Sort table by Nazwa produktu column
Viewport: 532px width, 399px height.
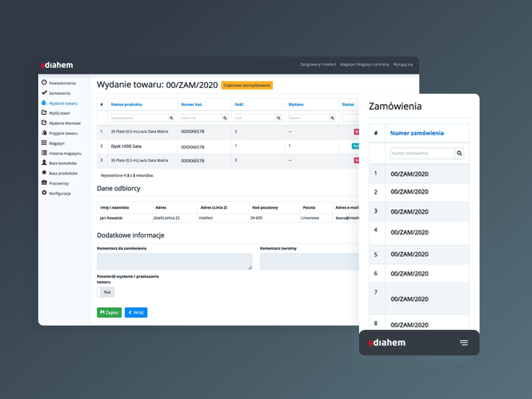[126, 104]
